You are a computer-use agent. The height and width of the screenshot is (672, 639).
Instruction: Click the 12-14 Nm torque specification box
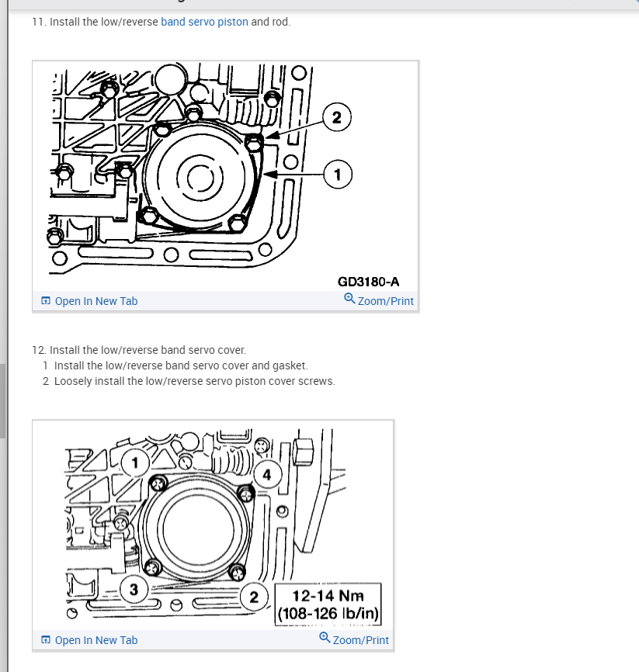pos(328,604)
